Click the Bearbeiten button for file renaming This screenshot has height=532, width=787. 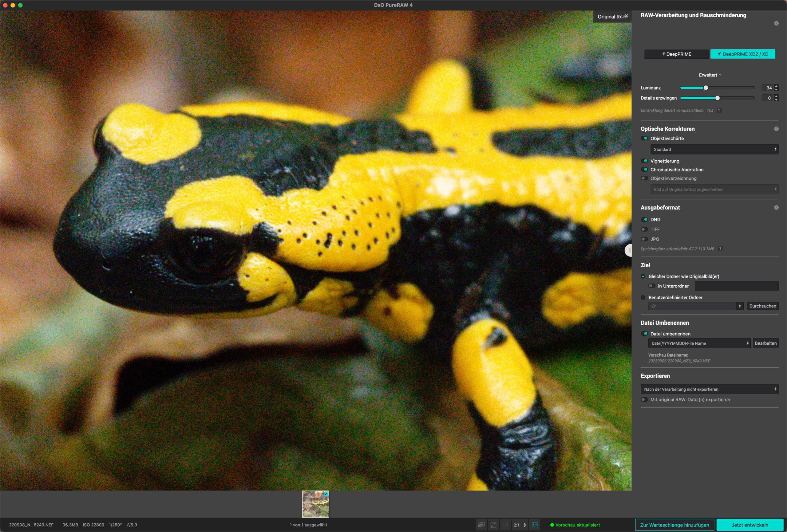(x=765, y=343)
